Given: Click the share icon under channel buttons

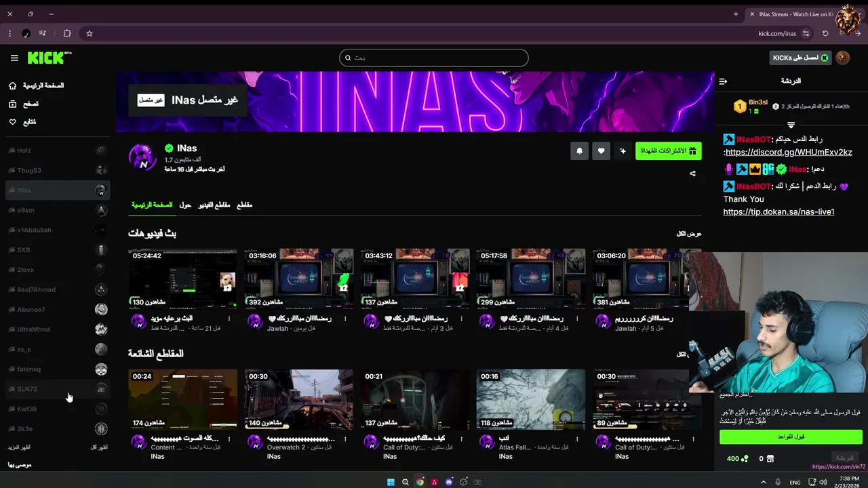Looking at the screenshot, I should click(692, 174).
